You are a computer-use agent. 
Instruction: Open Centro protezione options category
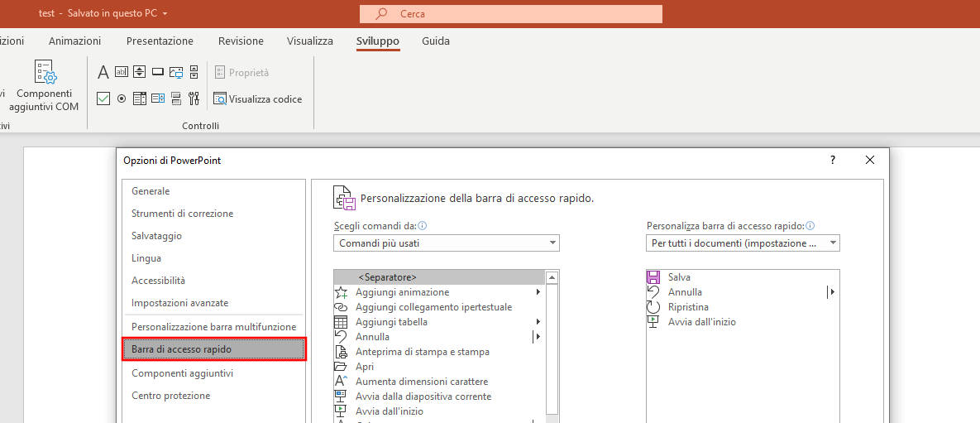tap(213, 396)
